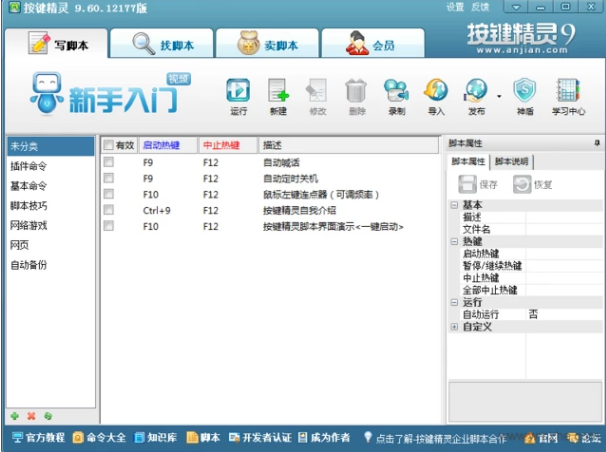The image size is (606, 452).
Task: Select the Ctrl+9 hotkey script row
Action: pyautogui.click(x=270, y=210)
